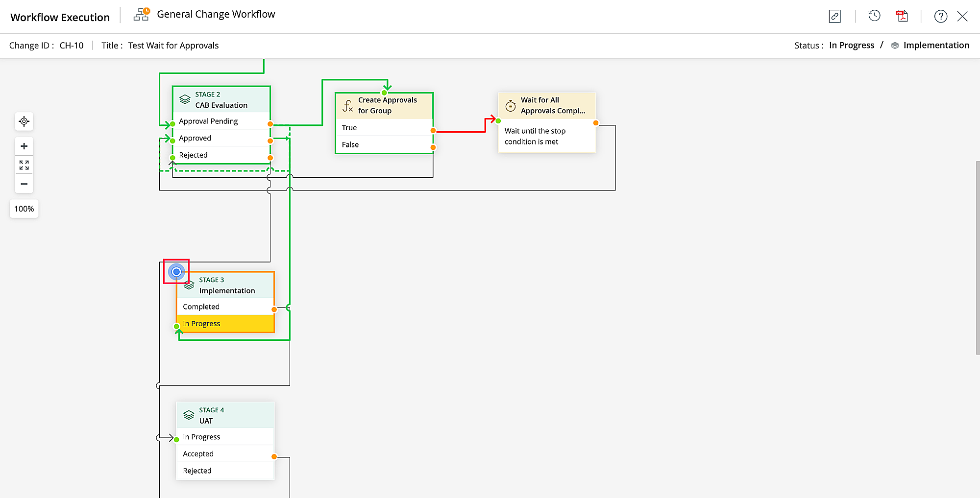Export workflow as PDF
Image resolution: width=980 pixels, height=498 pixels.
[x=902, y=16]
